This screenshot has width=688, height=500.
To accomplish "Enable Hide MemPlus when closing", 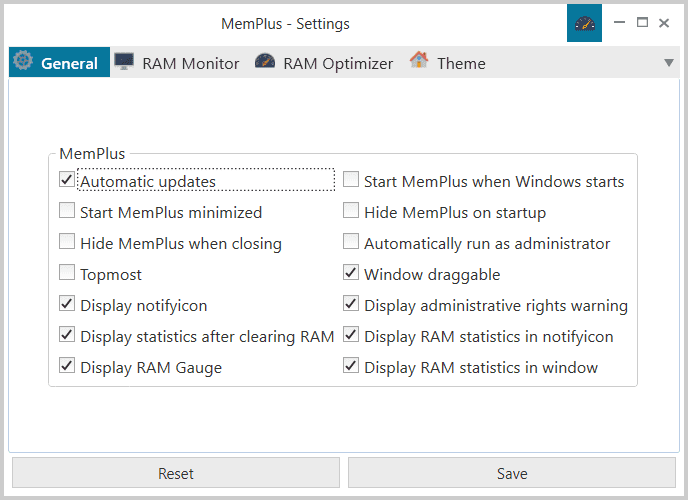I will point(67,243).
